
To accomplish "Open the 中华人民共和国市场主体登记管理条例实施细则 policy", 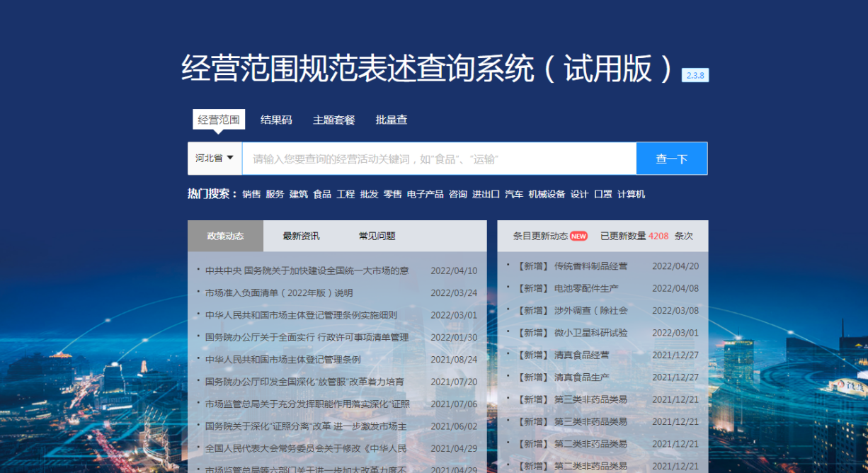I will click(301, 315).
